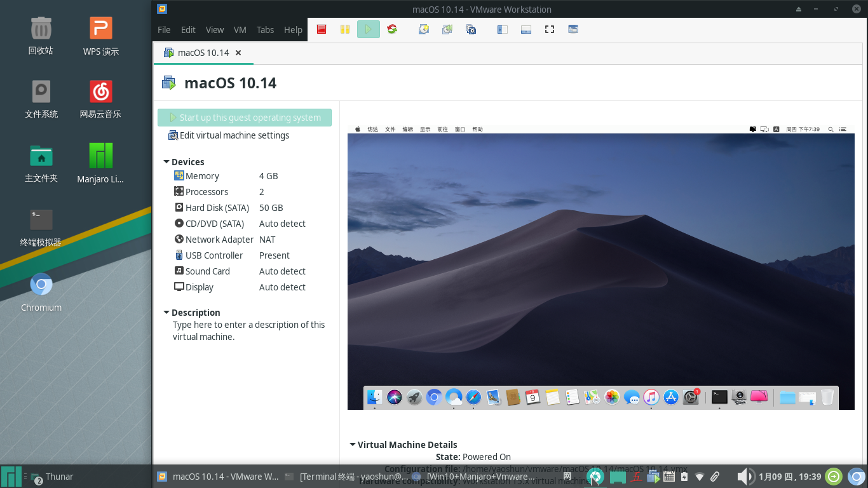Image resolution: width=868 pixels, height=488 pixels.
Task: Open System Preferences in the macOS dock
Action: 691,398
